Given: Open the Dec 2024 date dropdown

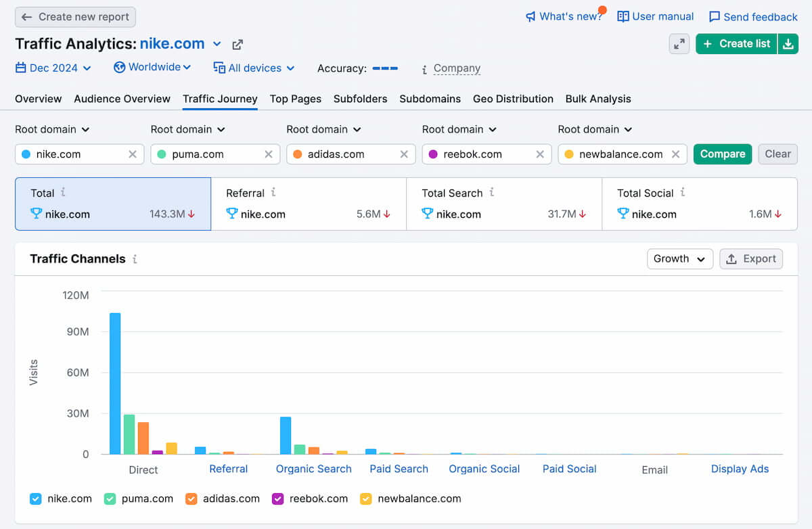Looking at the screenshot, I should pos(53,68).
